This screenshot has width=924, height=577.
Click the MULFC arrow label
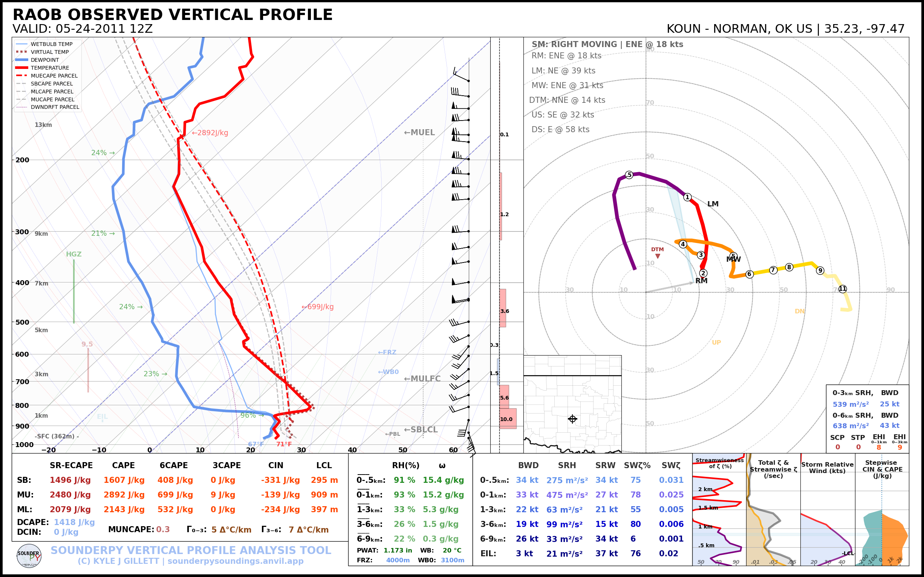pyautogui.click(x=422, y=379)
